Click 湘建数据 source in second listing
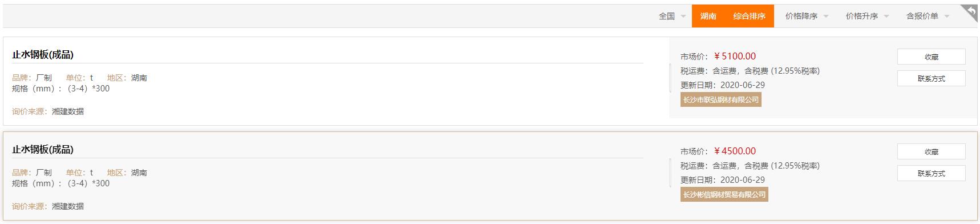The height and width of the screenshot is (224, 980). click(68, 206)
